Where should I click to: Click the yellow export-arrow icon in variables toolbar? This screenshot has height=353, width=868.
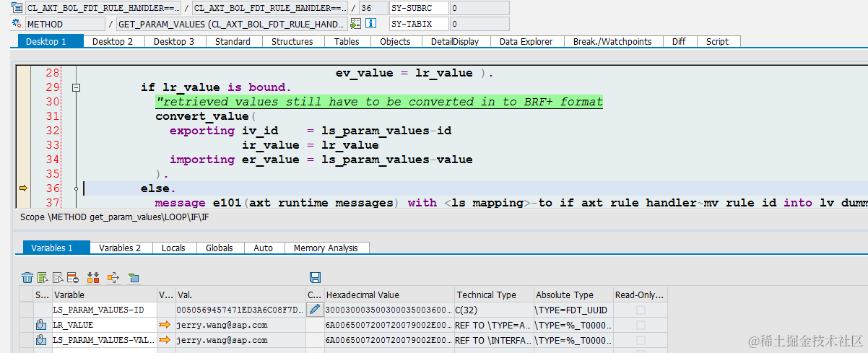click(x=113, y=277)
